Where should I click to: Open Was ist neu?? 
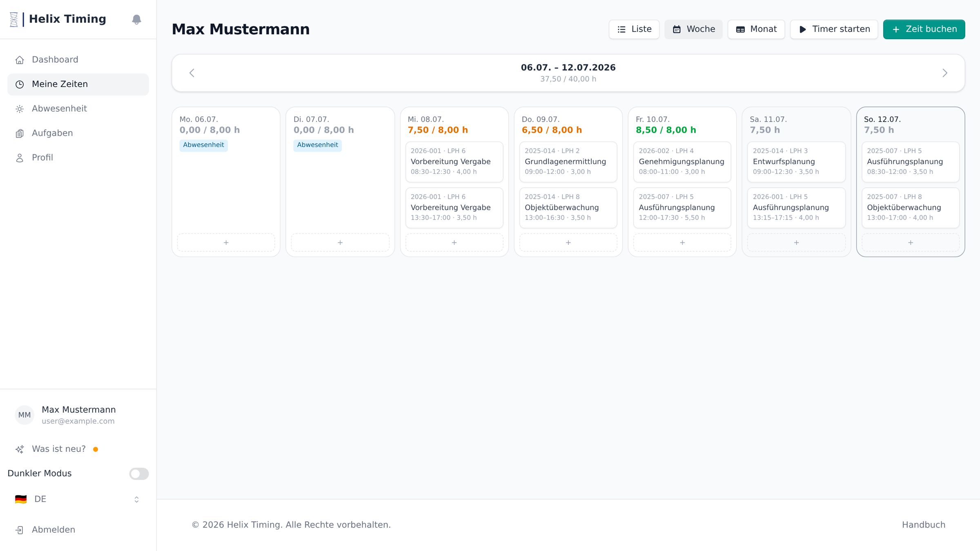[78, 449]
